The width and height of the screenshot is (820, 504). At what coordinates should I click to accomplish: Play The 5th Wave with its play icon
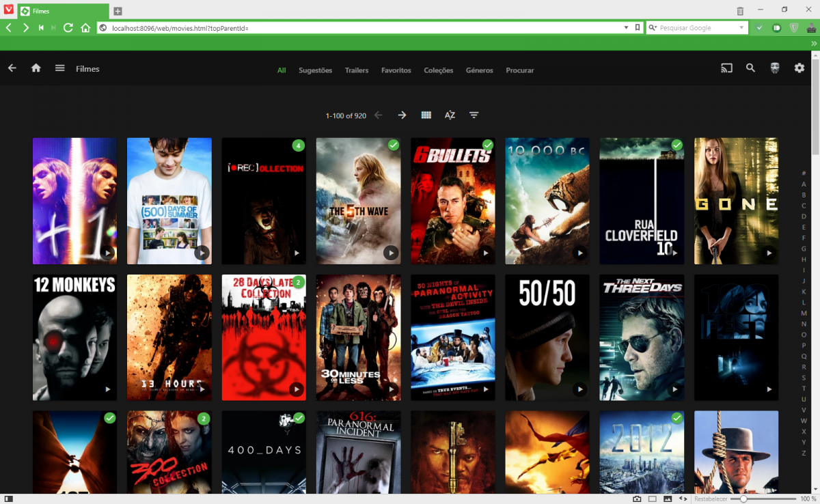(391, 253)
